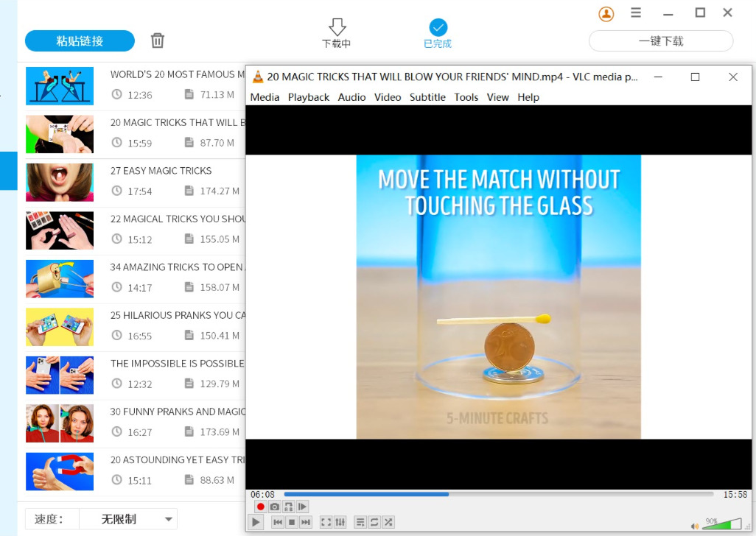The image size is (756, 536).
Task: Toggle shuffle random playback
Action: click(x=388, y=522)
